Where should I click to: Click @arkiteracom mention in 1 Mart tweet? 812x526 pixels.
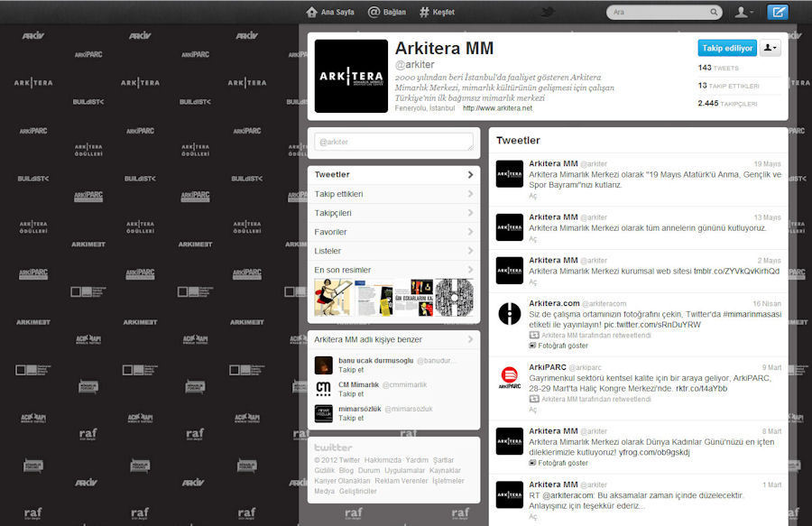pos(568,495)
